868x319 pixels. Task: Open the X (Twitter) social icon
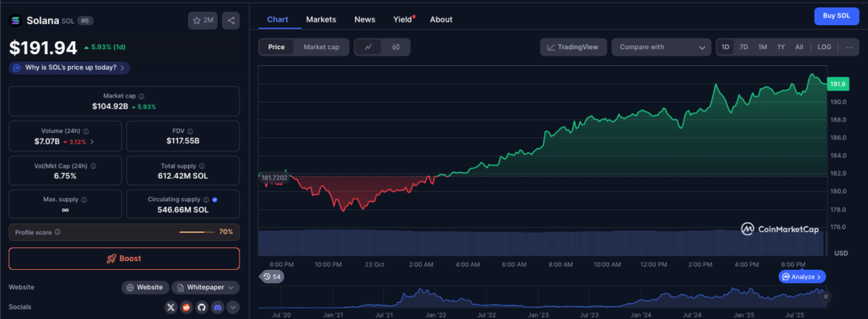coord(171,307)
